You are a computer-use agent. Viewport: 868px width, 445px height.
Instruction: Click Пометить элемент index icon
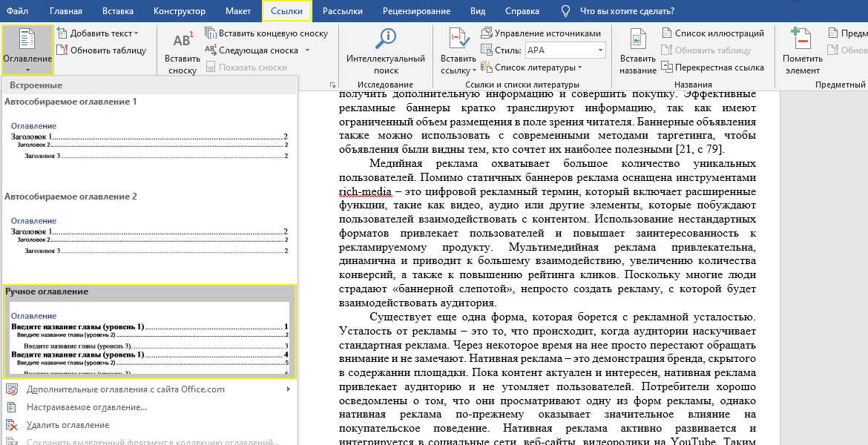coord(802,41)
